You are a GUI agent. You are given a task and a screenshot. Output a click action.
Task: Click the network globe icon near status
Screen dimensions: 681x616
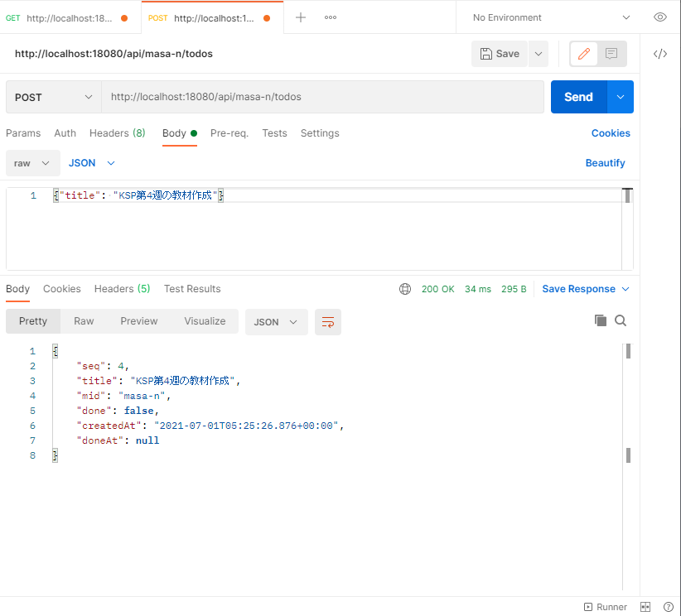click(405, 289)
